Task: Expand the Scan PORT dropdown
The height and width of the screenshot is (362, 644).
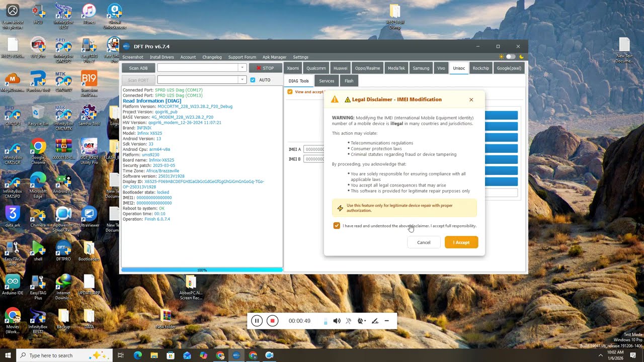Action: coord(242,80)
